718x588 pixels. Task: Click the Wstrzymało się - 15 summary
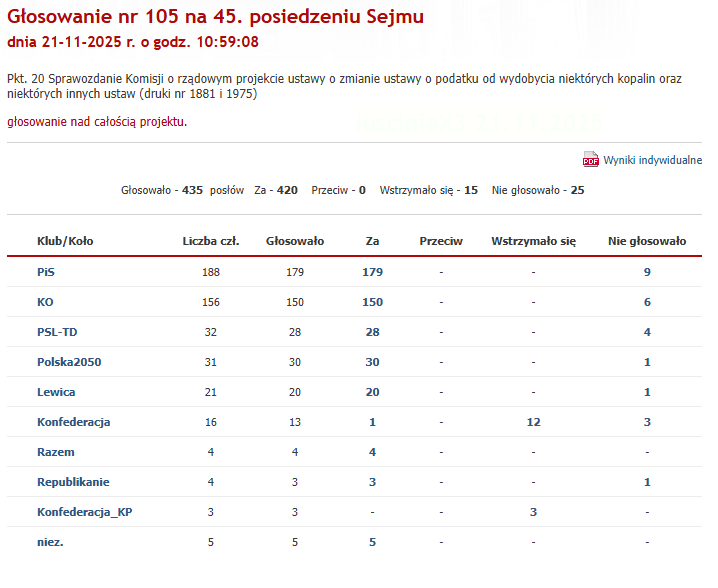[429, 191]
